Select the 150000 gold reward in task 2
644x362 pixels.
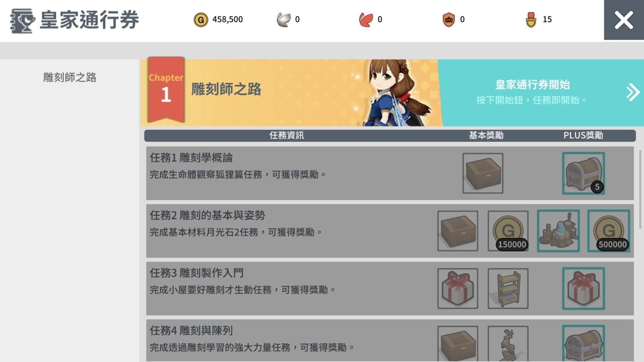pyautogui.click(x=508, y=231)
